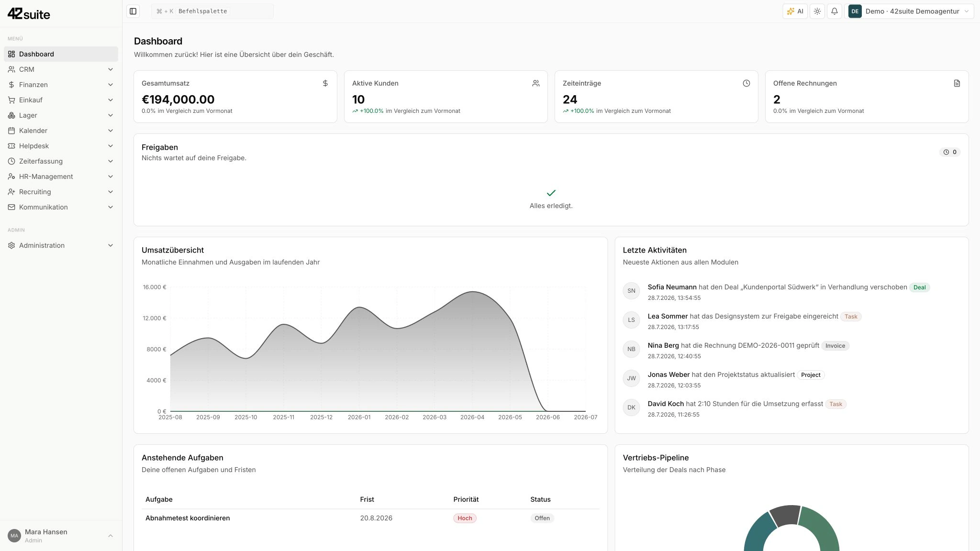Click the Kommunikation mail icon
The width and height of the screenshot is (980, 551).
[11, 207]
